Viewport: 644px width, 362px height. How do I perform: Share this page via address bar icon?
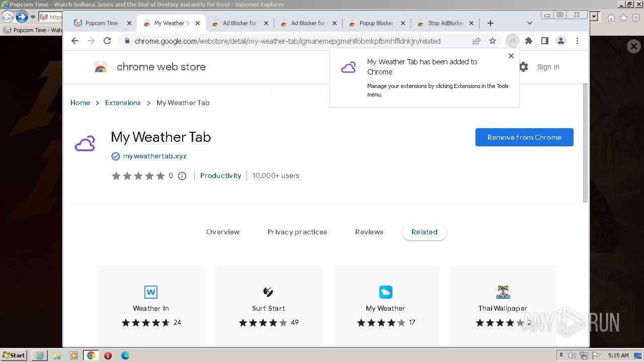tap(476, 41)
